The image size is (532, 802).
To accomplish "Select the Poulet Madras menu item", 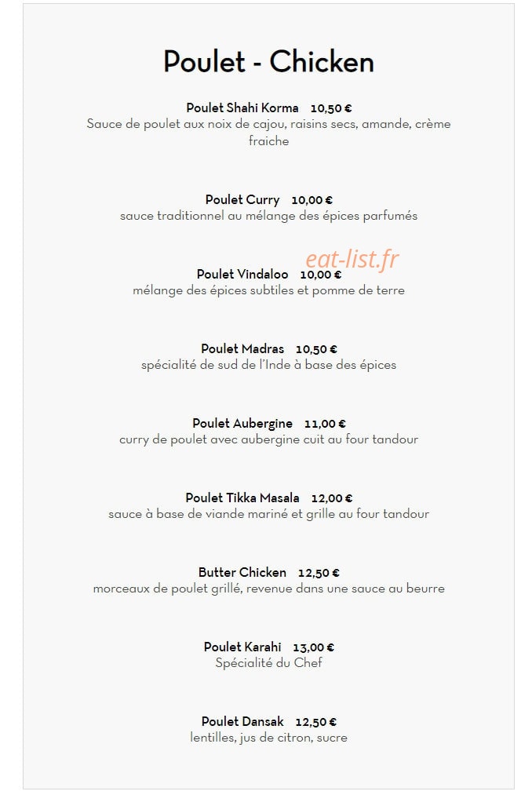I will click(242, 349).
